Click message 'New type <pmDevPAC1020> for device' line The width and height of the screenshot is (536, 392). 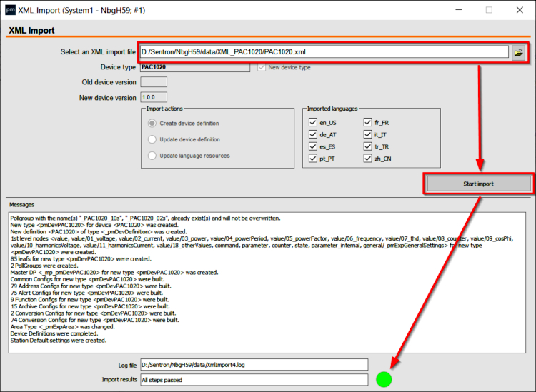[x=94, y=225]
